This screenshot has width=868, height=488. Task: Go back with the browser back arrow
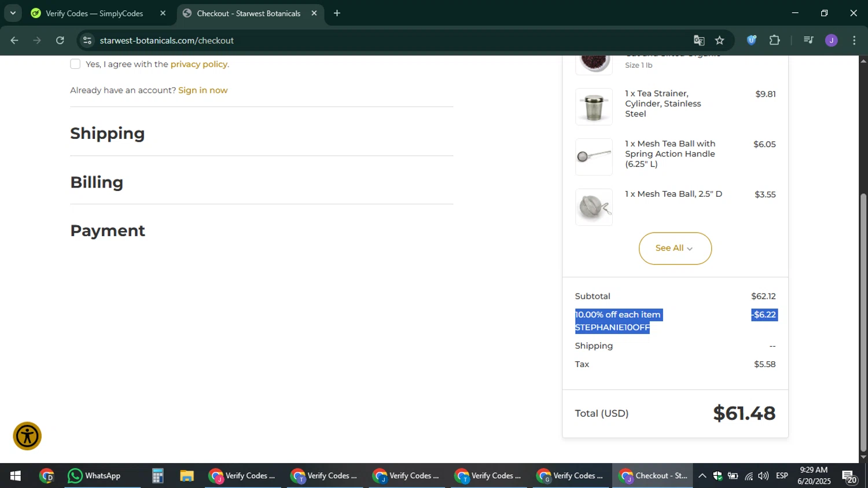(x=14, y=41)
